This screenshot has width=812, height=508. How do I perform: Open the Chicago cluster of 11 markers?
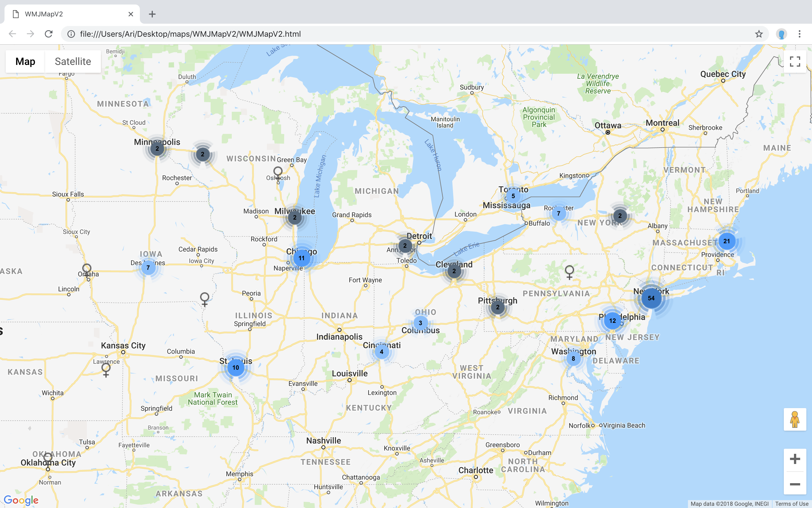302,258
